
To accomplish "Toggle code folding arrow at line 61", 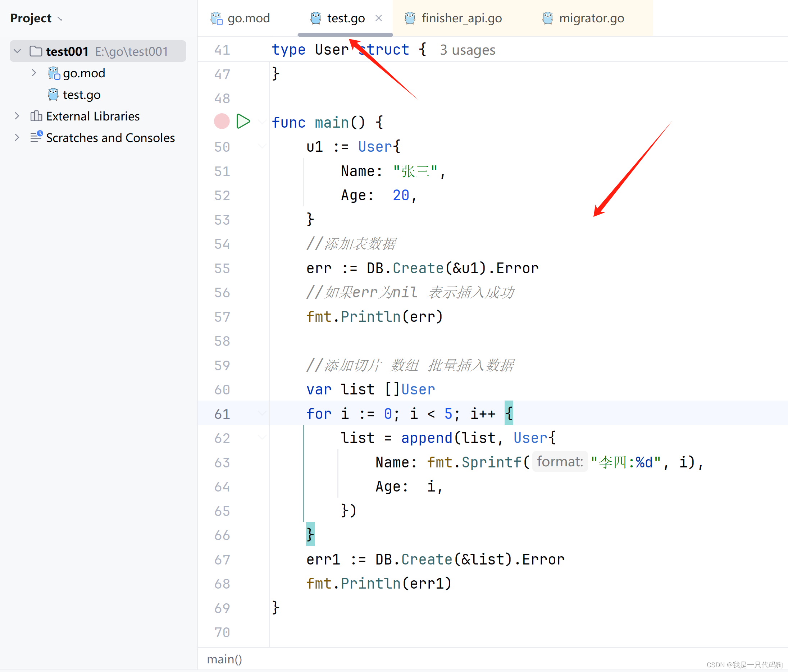I will 262,413.
